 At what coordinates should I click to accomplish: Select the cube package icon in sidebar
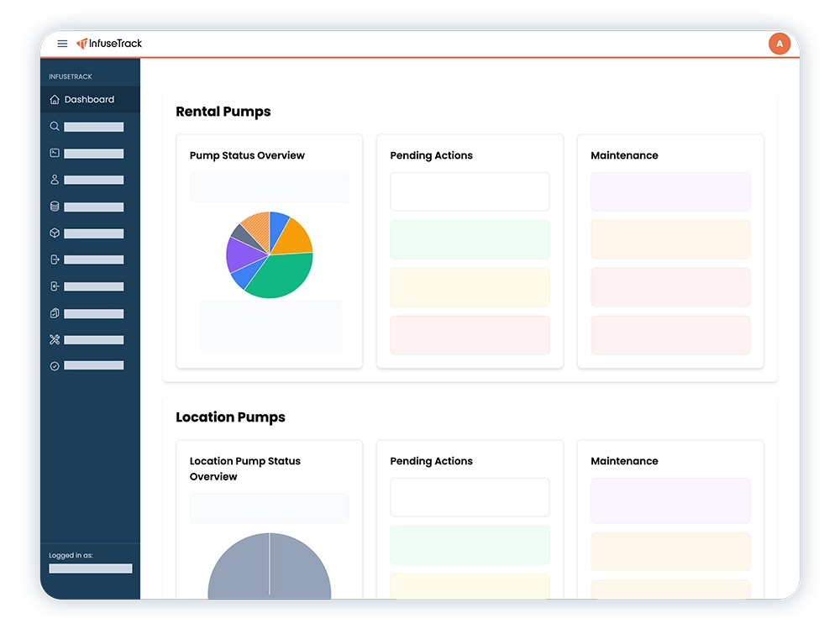(x=55, y=233)
